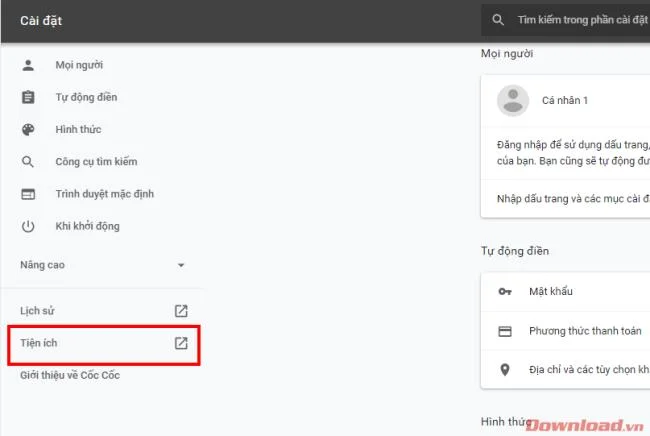
Task: Click the Cài đặt page title
Action: pyautogui.click(x=41, y=21)
